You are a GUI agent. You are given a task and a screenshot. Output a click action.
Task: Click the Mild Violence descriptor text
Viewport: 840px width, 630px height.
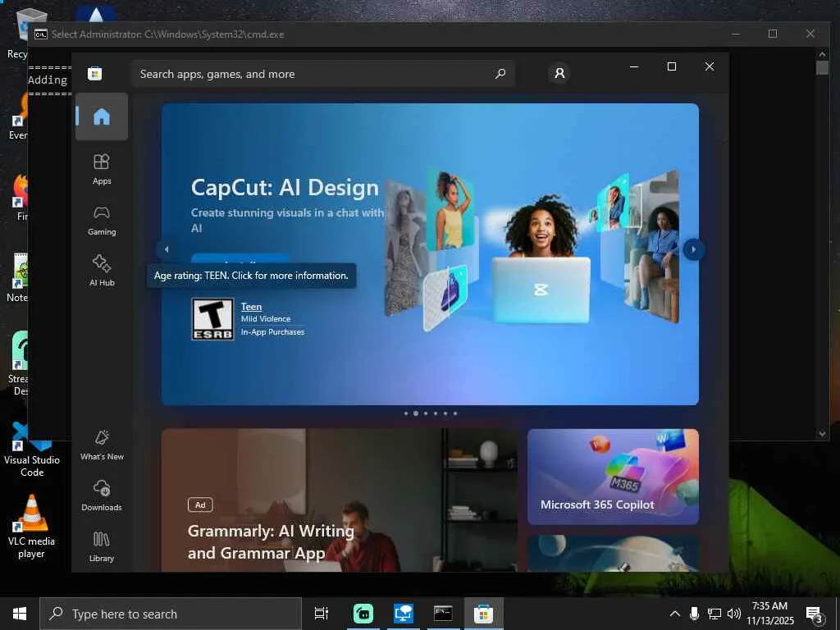click(266, 319)
